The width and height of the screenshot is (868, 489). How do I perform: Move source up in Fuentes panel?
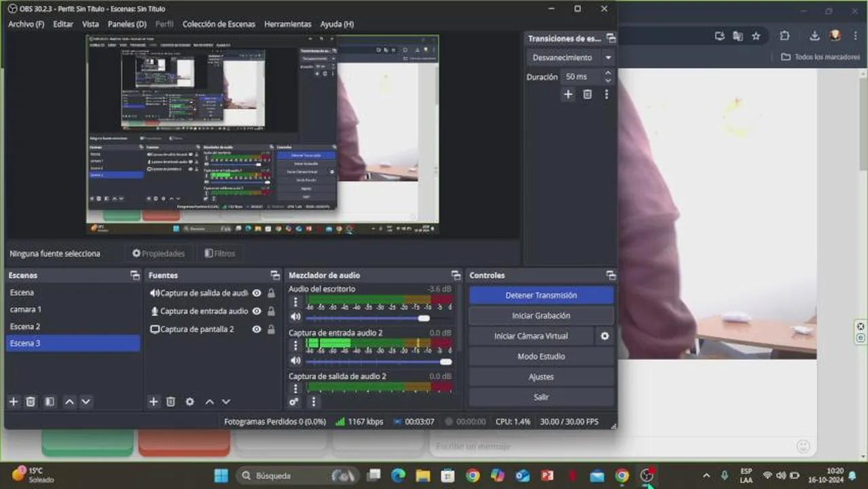pos(210,401)
